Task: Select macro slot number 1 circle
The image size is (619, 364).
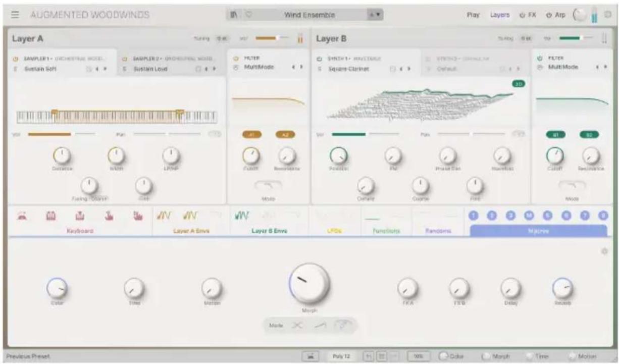Action: (x=473, y=216)
